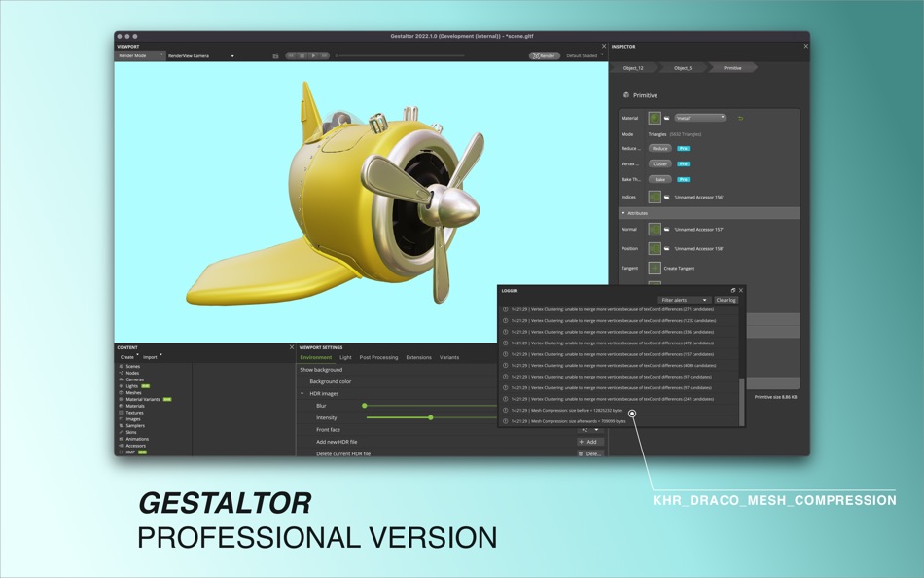This screenshot has height=578, width=924.
Task: Click the 'Unnamed Accessor 156' text
Action: pos(698,197)
